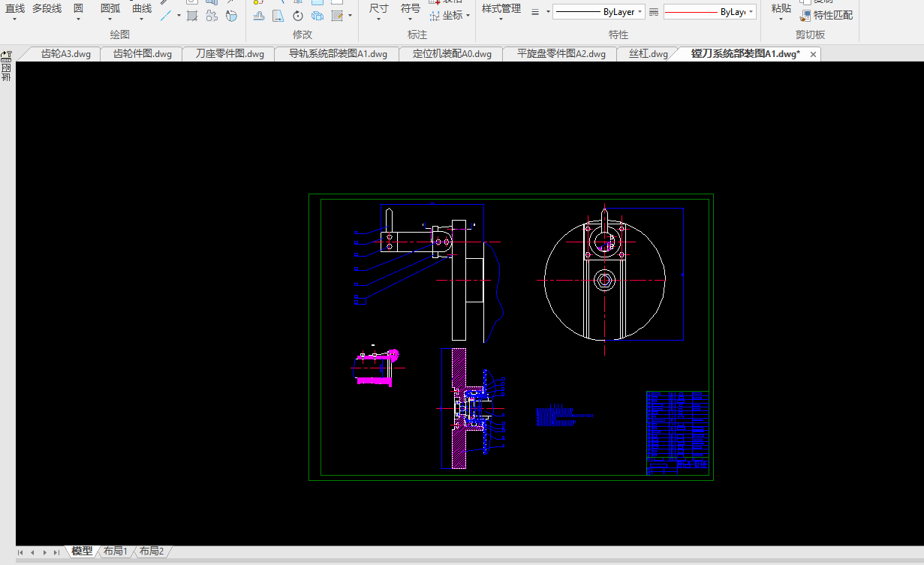
Task: Open the red ByLayer color dropdown
Action: pos(751,12)
